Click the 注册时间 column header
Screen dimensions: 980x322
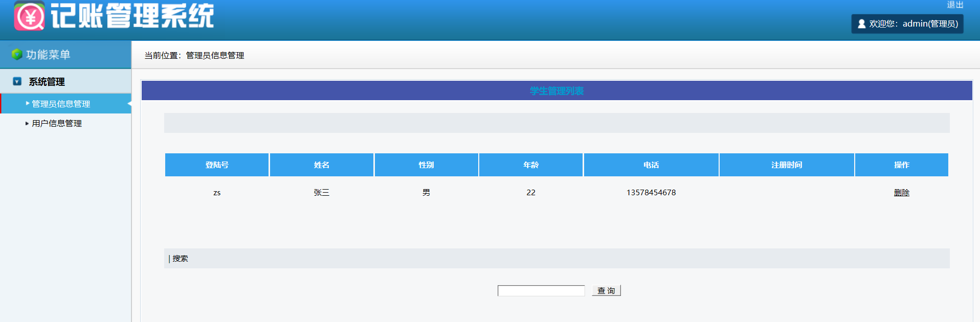click(x=787, y=165)
